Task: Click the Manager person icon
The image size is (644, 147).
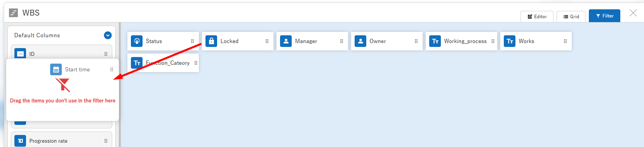Action: 286,41
